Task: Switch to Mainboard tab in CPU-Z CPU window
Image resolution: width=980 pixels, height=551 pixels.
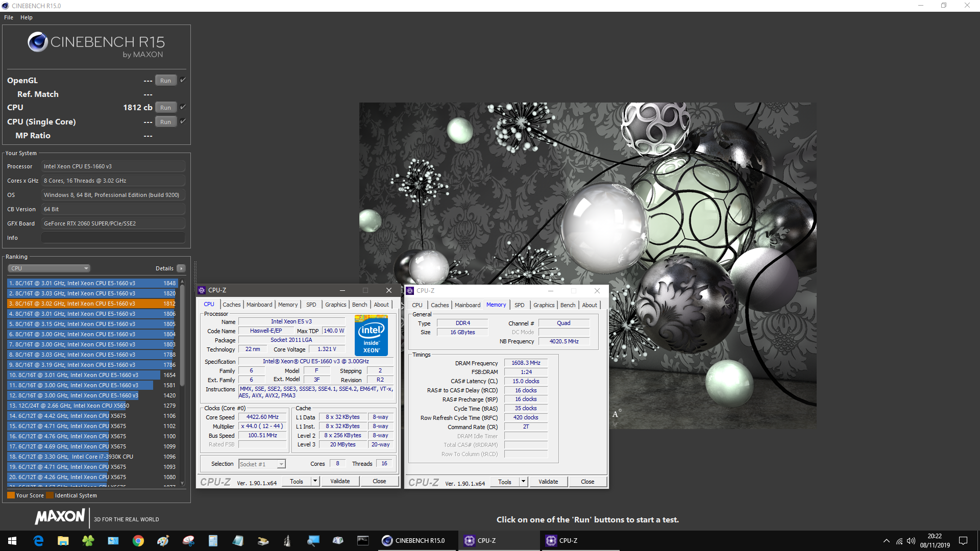Action: click(259, 305)
